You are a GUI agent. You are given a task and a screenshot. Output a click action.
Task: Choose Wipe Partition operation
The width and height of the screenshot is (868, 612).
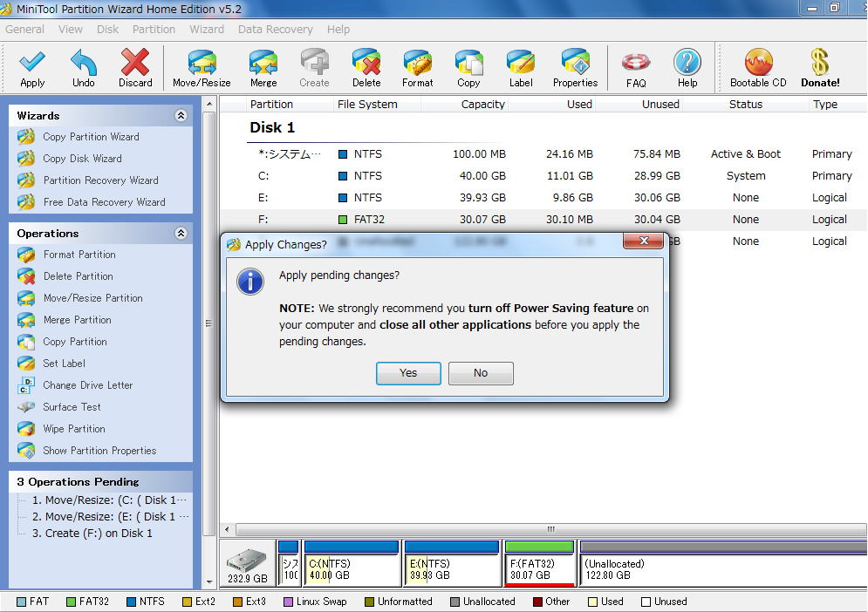73,429
